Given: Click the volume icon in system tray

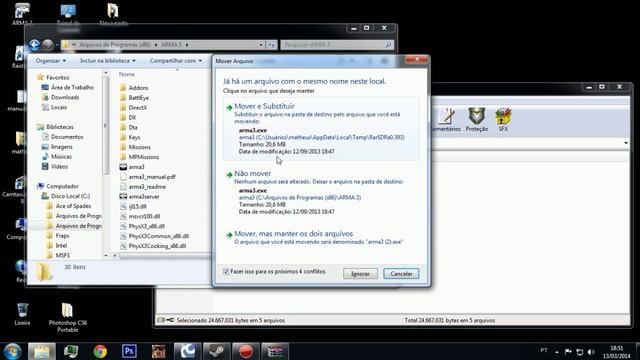Looking at the screenshot, I should click(591, 351).
